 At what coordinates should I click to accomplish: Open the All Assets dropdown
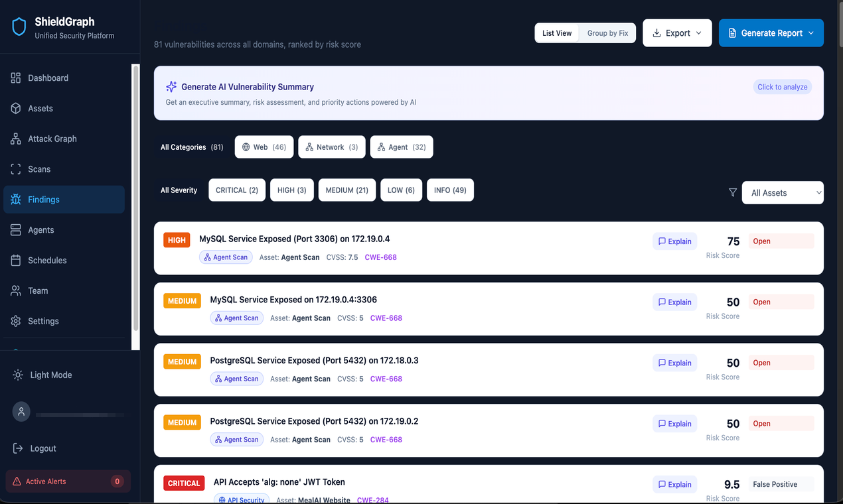[x=783, y=192]
